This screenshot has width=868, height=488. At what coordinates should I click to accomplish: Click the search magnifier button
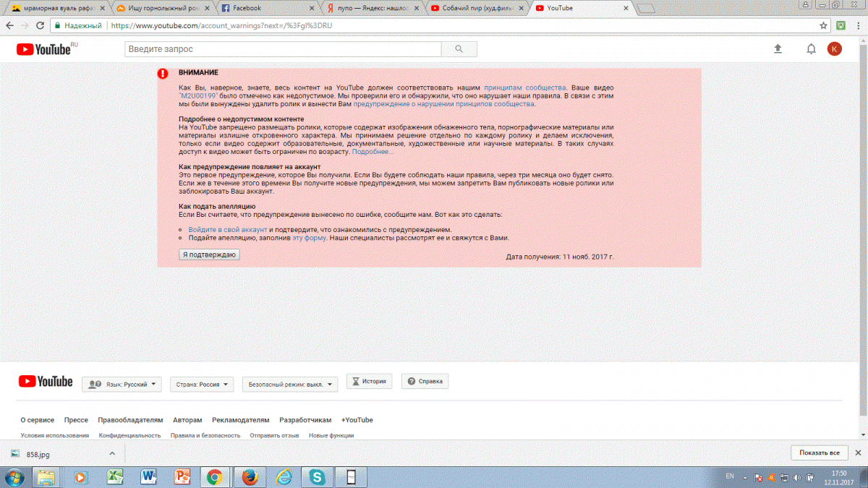[x=459, y=49]
